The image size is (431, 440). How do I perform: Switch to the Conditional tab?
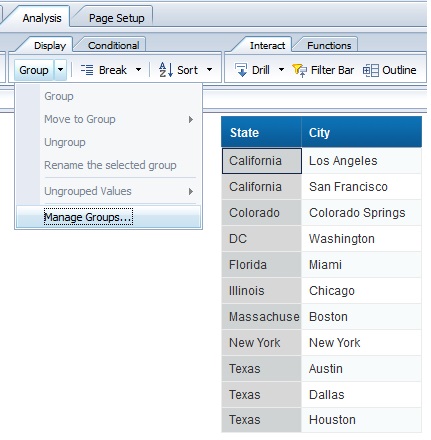point(113,45)
